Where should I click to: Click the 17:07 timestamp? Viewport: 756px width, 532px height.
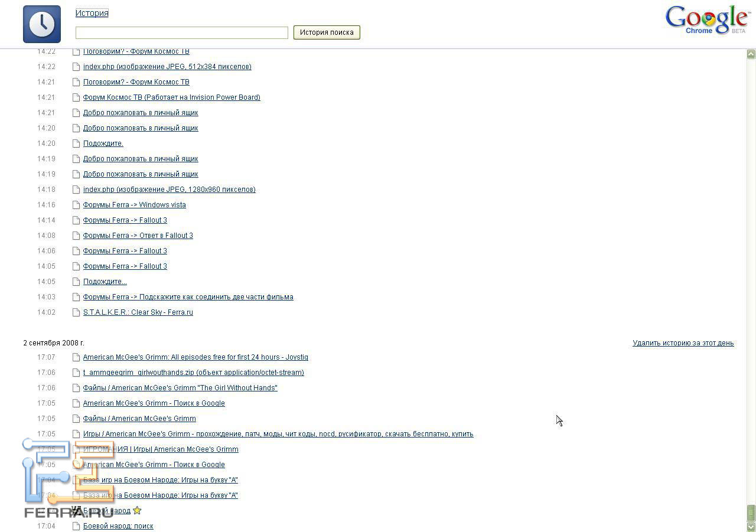pyautogui.click(x=46, y=357)
